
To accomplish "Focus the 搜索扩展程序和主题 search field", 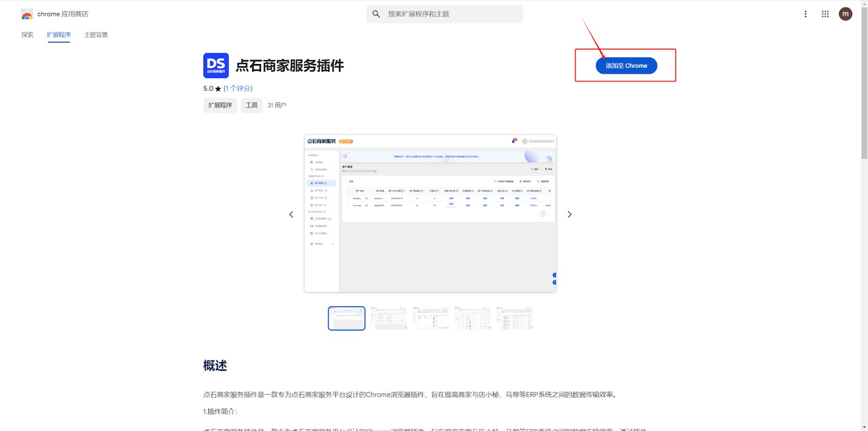I will pos(445,14).
